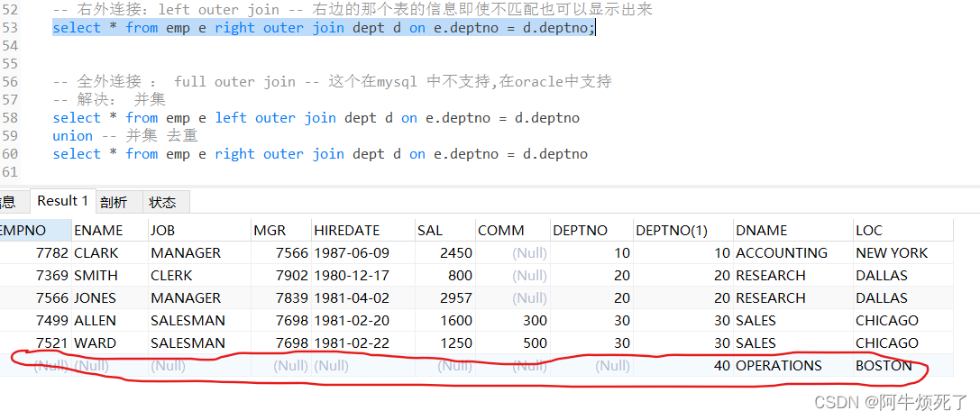Click EMPNO cell 7521
Screen dimensions: 980x420
click(x=35, y=342)
